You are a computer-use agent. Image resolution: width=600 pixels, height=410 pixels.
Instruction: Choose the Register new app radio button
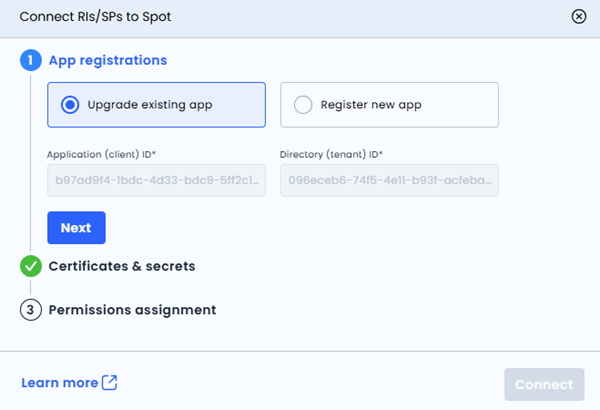pos(303,105)
